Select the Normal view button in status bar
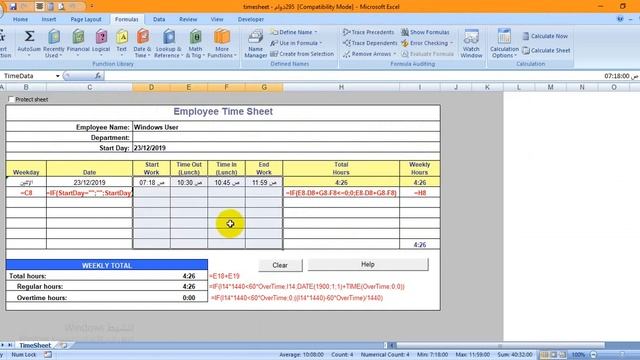This screenshot has height=360, width=640. [x=544, y=355]
